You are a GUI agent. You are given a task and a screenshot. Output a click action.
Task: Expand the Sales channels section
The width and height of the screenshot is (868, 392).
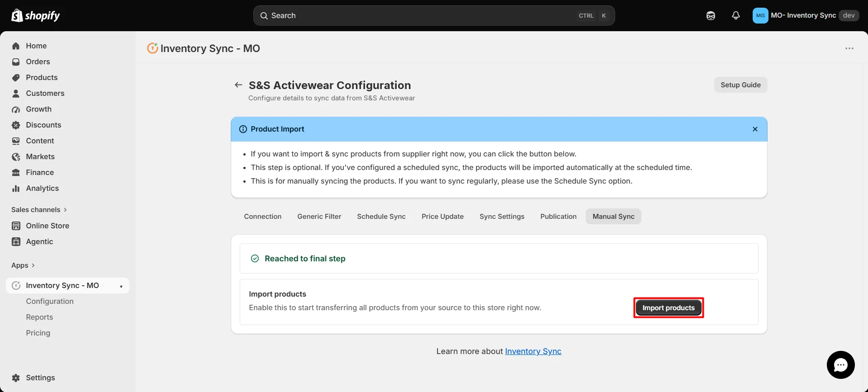point(39,210)
